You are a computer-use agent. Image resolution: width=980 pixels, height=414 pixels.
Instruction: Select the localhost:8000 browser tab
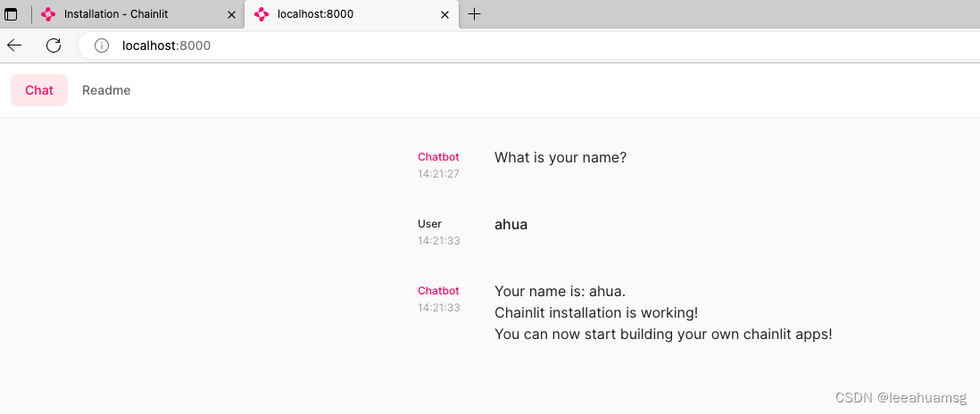tap(352, 13)
